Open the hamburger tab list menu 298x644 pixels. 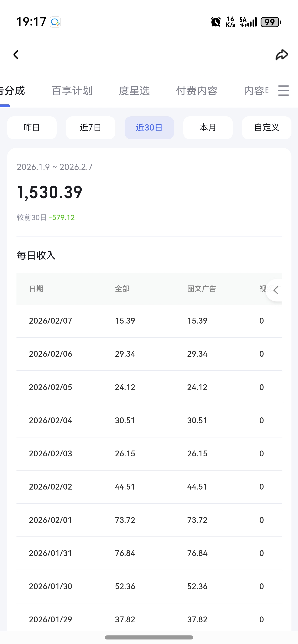(x=284, y=90)
